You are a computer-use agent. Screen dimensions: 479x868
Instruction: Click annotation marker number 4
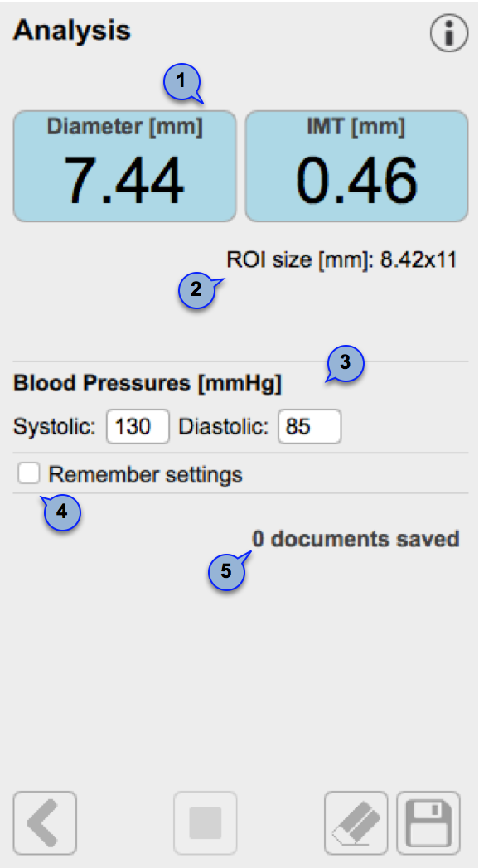point(61,512)
